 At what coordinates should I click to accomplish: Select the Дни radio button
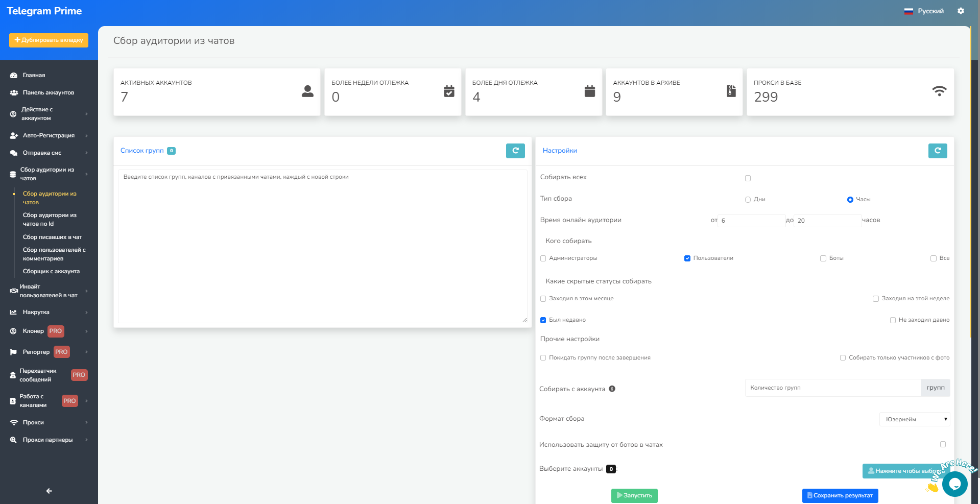point(748,200)
